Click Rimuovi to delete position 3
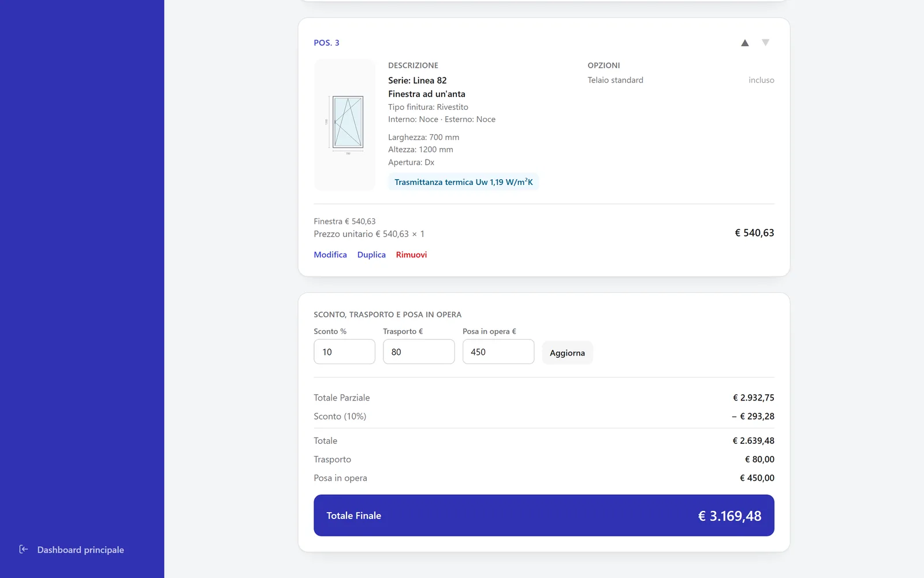This screenshot has width=924, height=578. [411, 255]
